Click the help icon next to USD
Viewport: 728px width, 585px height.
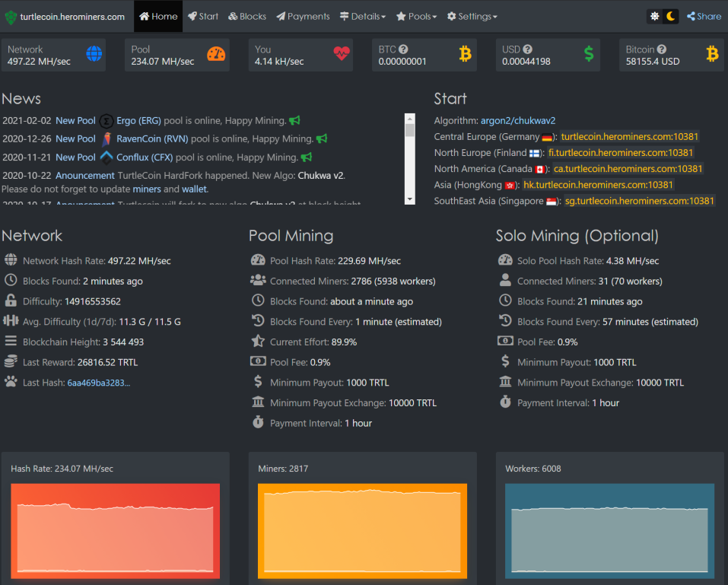528,49
